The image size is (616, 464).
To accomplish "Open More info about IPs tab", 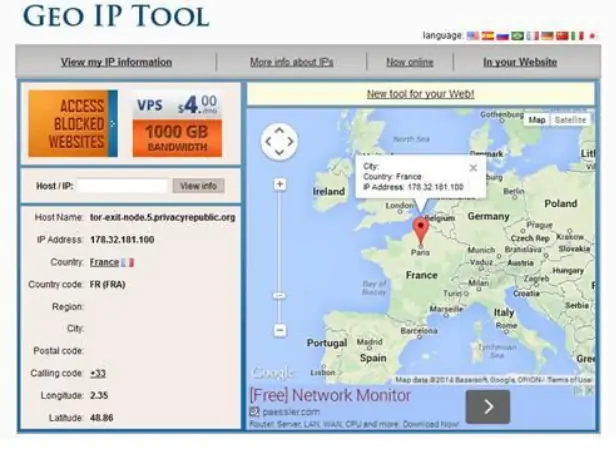I will (292, 62).
